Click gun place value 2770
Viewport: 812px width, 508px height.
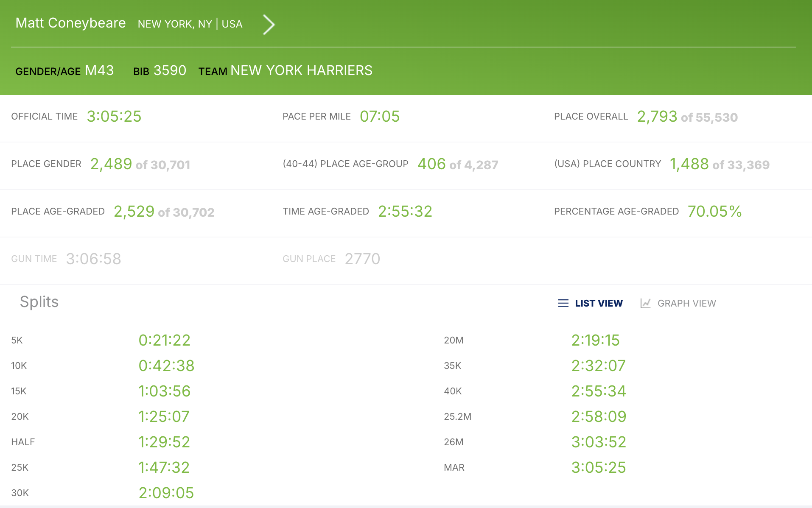[362, 259]
